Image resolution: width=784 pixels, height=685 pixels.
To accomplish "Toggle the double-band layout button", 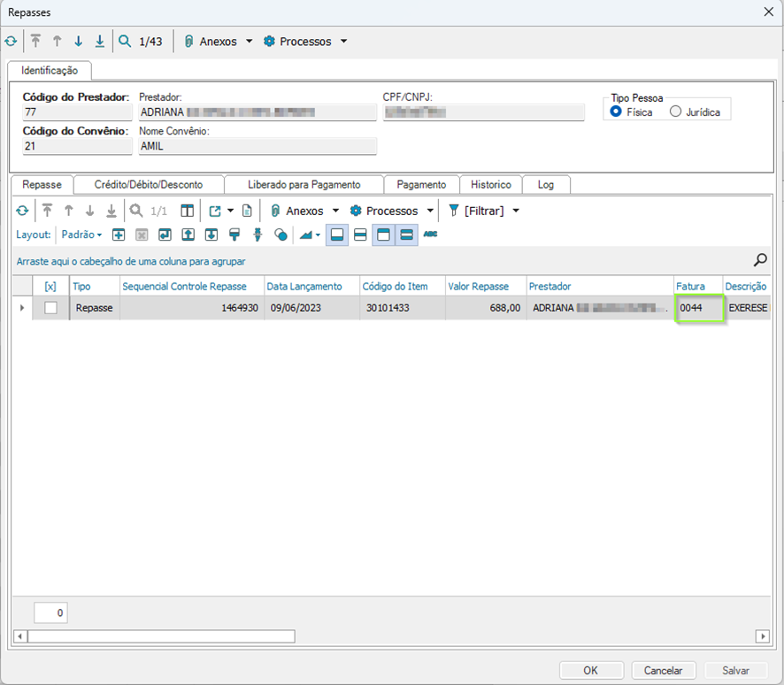I will click(406, 235).
